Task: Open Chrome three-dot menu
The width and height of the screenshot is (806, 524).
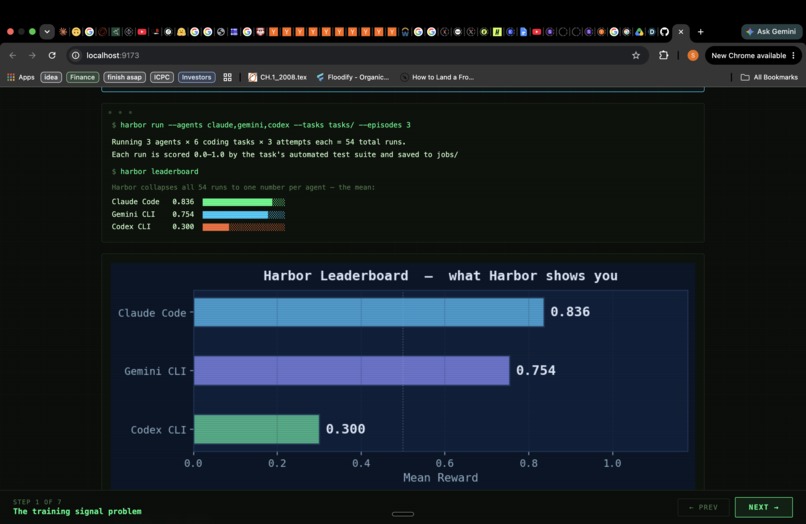Action: [794, 56]
